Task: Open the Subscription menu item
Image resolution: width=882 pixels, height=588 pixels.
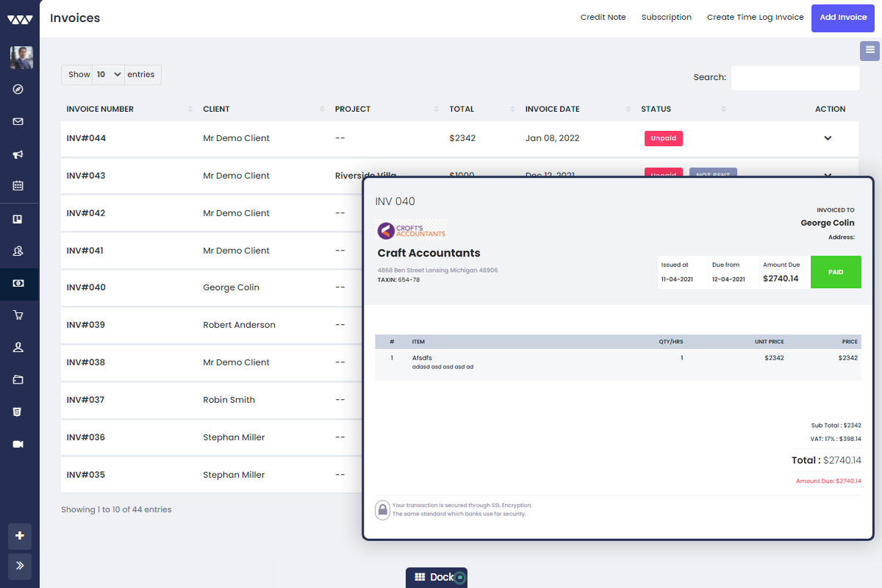Action: [x=666, y=17]
